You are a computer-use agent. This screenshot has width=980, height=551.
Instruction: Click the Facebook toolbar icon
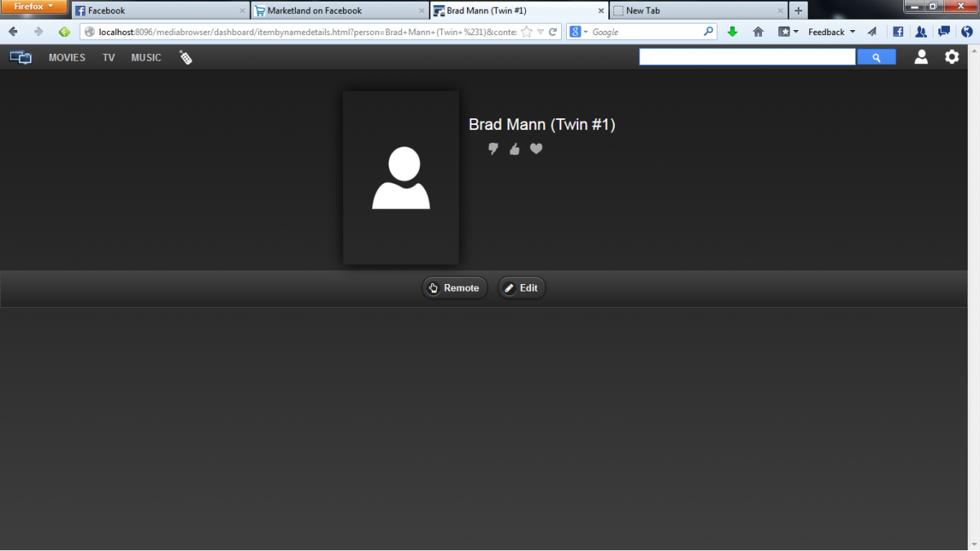pyautogui.click(x=898, y=32)
